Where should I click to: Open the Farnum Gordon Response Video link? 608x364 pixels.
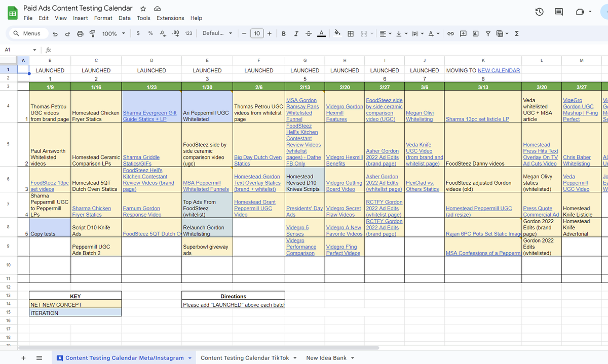pyautogui.click(x=142, y=211)
